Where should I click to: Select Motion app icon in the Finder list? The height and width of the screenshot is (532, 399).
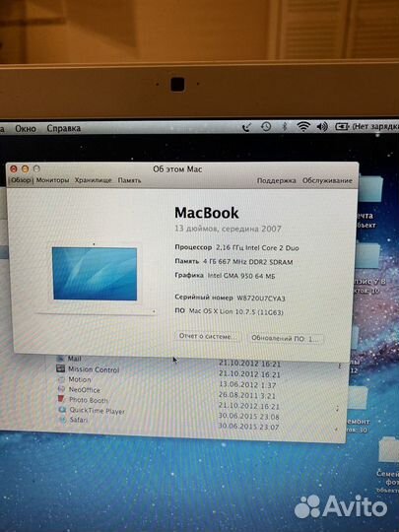tap(61, 379)
